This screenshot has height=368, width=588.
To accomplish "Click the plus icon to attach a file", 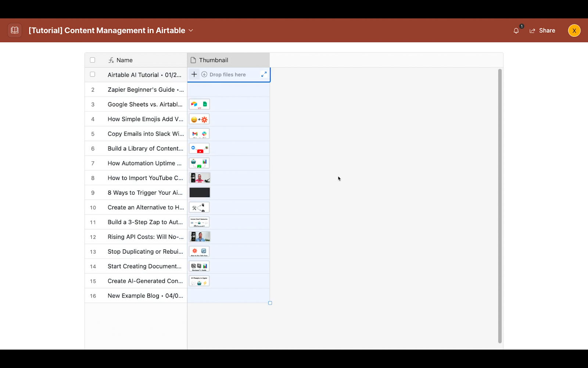I will [194, 74].
